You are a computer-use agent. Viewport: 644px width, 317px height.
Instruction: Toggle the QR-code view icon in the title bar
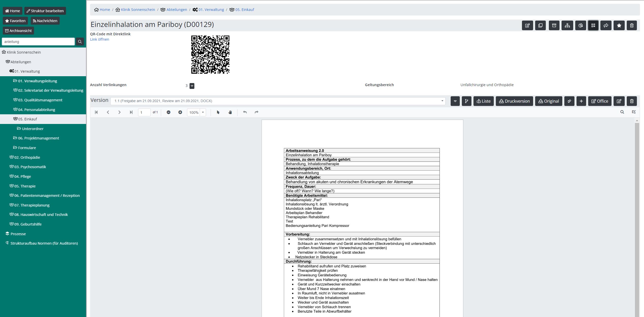[593, 25]
